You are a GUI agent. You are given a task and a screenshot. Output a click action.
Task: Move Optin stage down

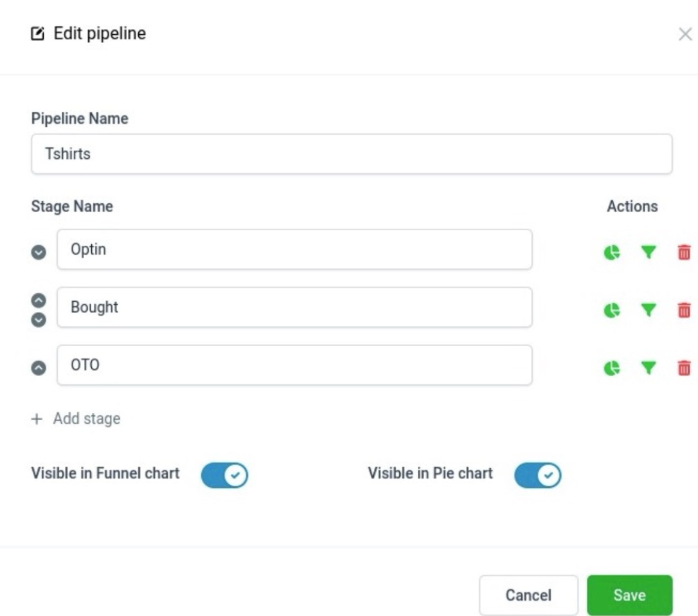click(39, 253)
